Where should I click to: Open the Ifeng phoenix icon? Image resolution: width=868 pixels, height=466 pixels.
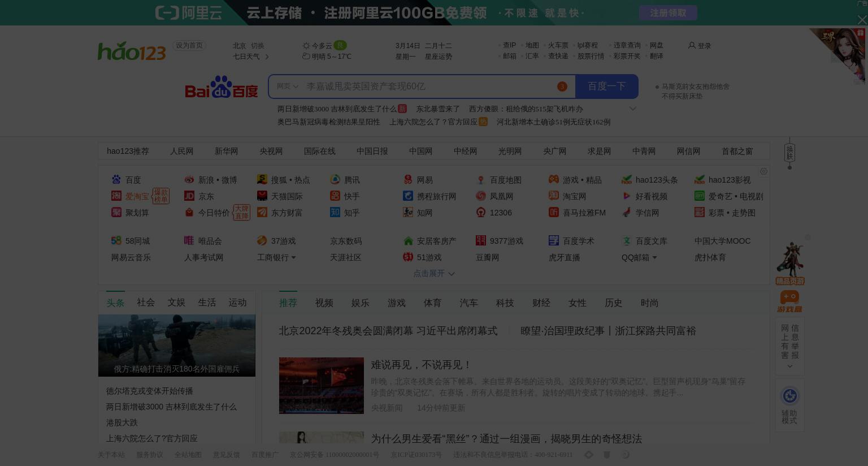[481, 196]
